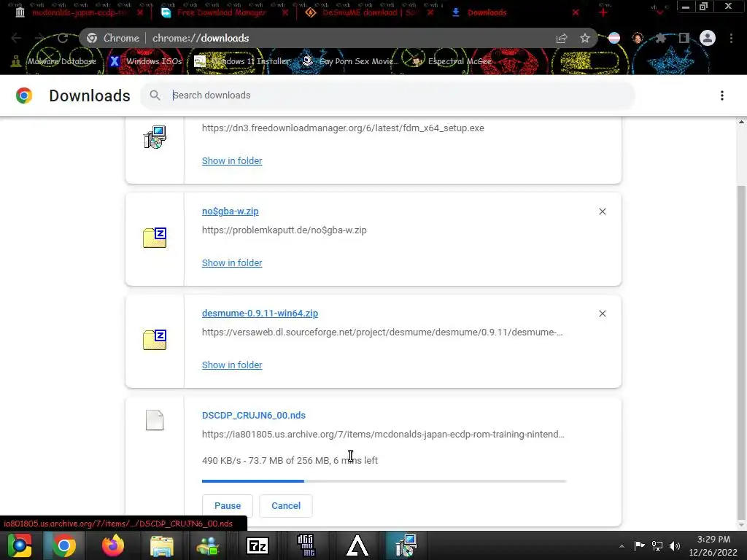Open the Chrome profile avatar
This screenshot has height=560, width=747.
pyautogui.click(x=708, y=38)
